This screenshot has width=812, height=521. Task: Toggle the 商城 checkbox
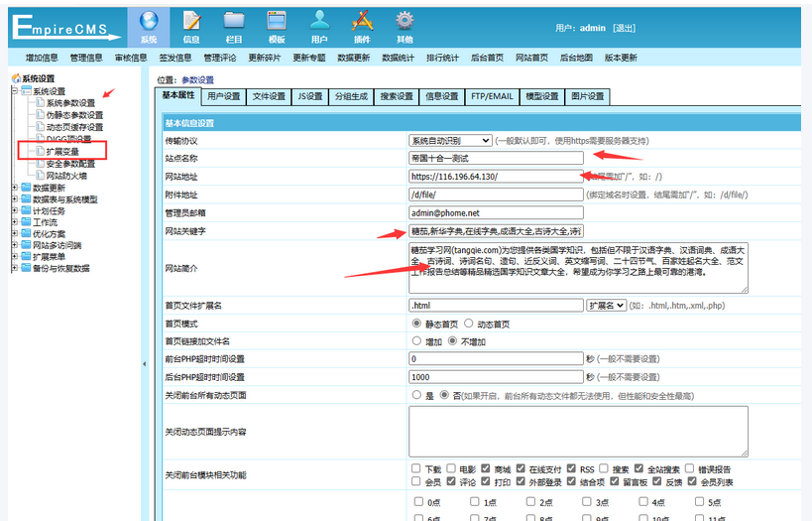click(x=485, y=468)
